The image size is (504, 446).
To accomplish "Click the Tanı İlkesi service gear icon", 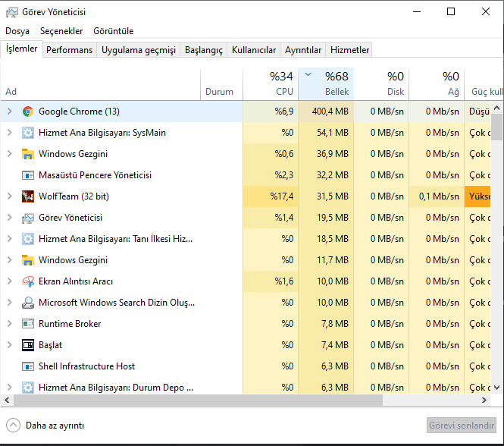I will click(28, 239).
